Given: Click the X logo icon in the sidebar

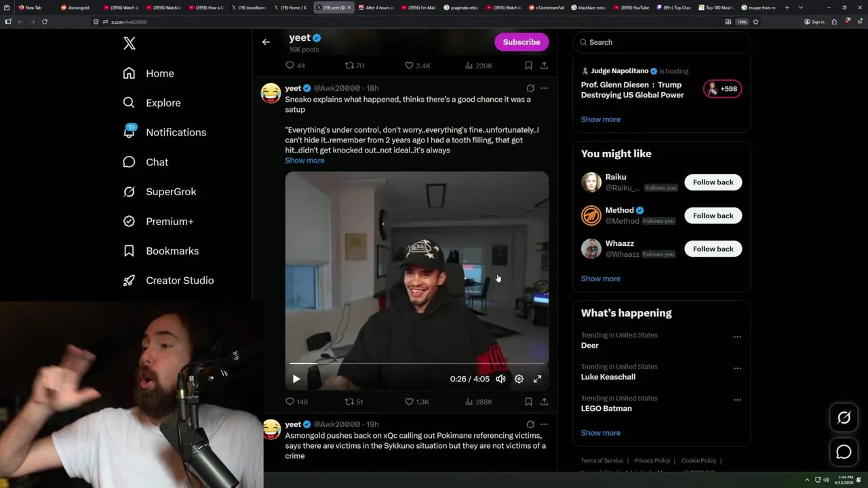Looking at the screenshot, I should click(130, 43).
